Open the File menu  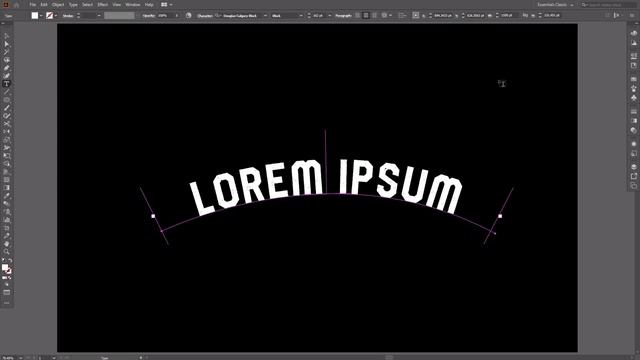pos(33,4)
